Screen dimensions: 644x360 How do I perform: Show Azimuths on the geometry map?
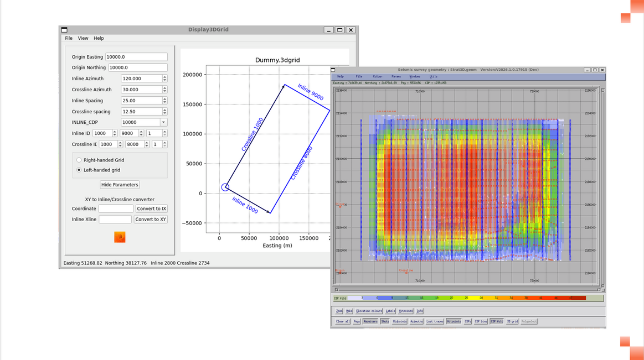click(416, 321)
